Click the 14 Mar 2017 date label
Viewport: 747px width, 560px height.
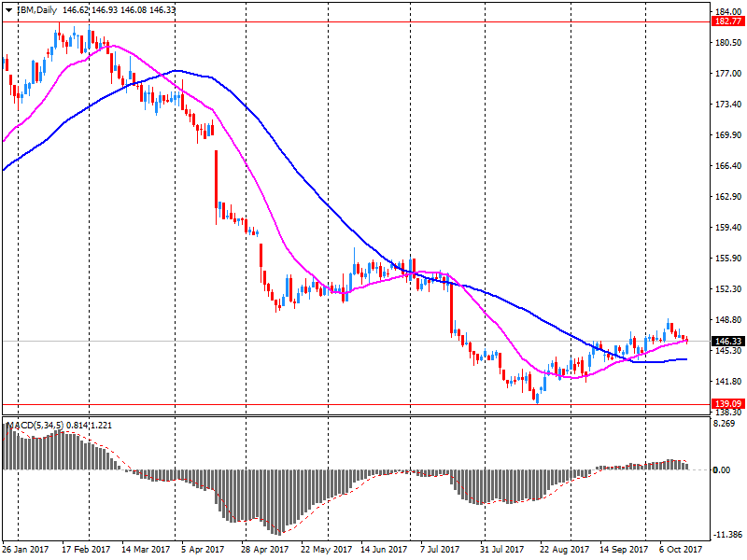pos(146,549)
